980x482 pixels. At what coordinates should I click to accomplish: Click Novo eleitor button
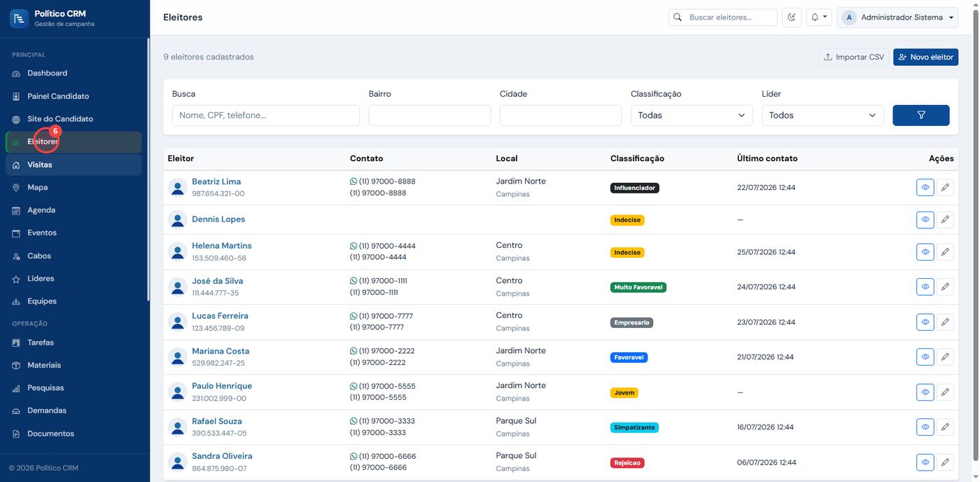click(x=925, y=57)
